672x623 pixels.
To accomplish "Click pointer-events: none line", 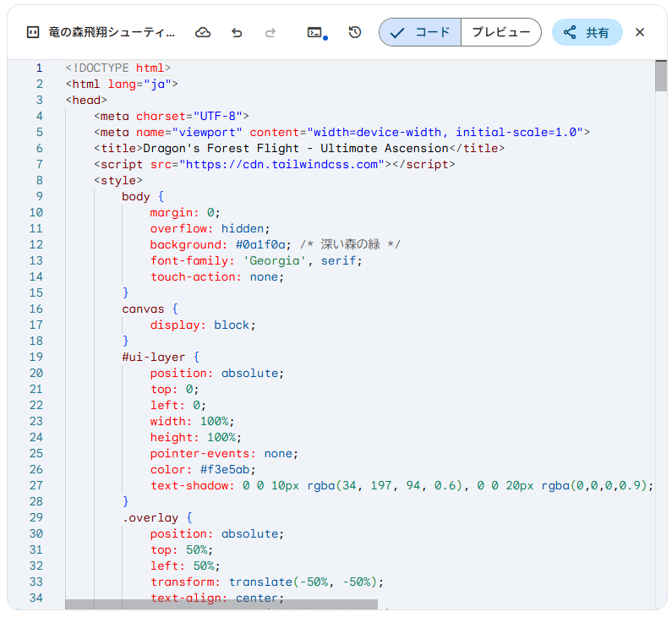I will pos(224,454).
